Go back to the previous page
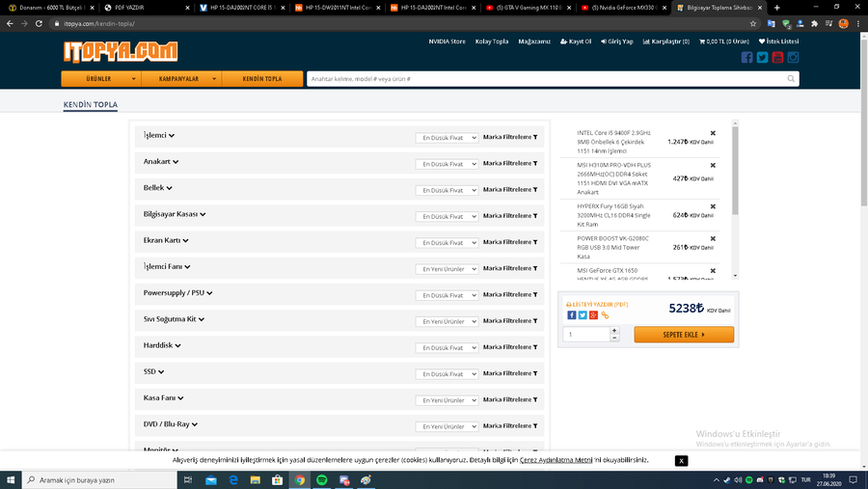This screenshot has width=868, height=489. pos(10,24)
